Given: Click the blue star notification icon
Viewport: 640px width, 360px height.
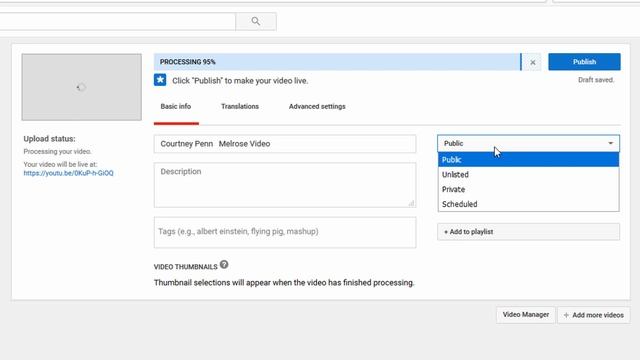Looking at the screenshot, I should coord(160,80).
